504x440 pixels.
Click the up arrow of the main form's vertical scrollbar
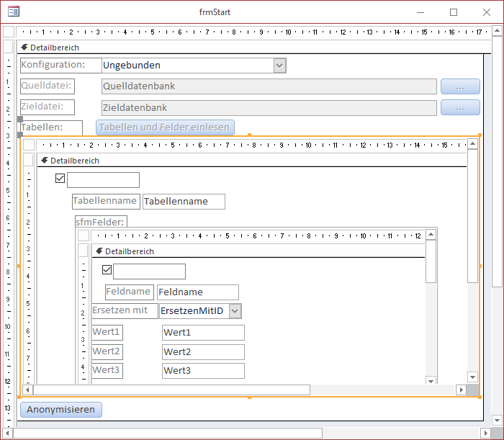click(497, 32)
